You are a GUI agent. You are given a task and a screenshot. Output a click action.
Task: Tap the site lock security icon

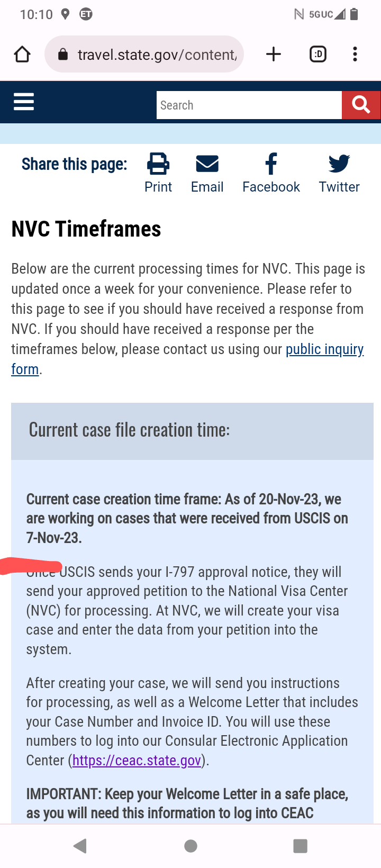[x=63, y=54]
